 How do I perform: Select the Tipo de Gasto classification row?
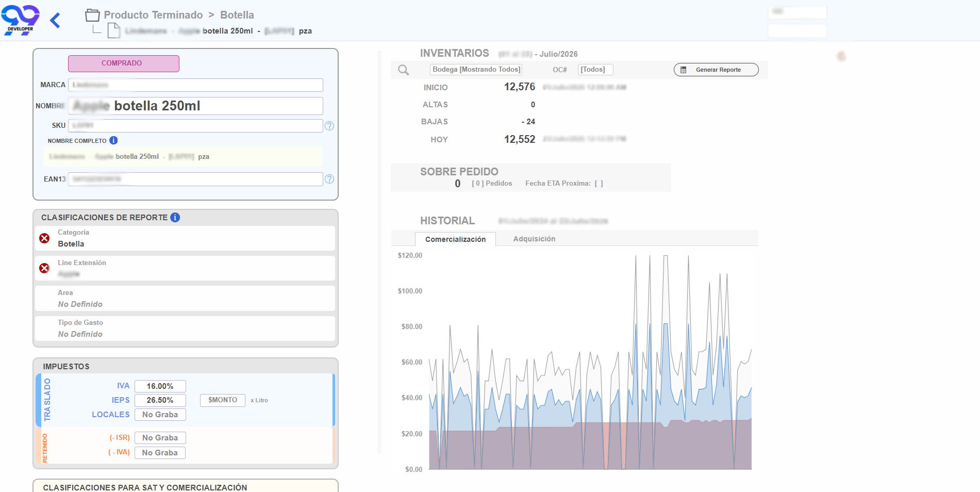[185, 329]
